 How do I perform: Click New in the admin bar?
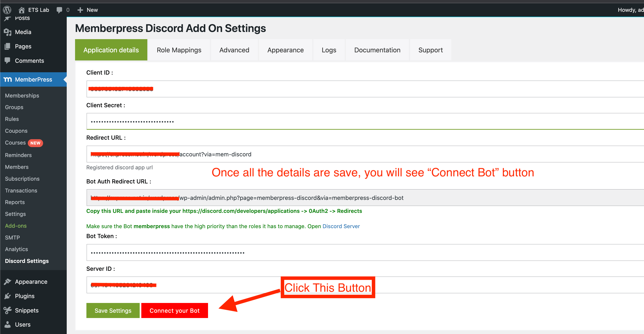pos(92,10)
